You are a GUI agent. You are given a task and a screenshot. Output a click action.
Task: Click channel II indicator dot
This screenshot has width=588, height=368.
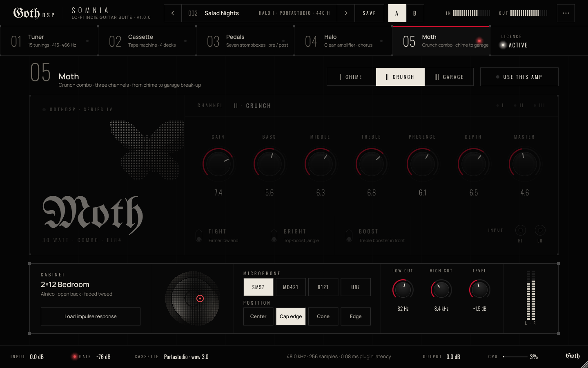515,105
